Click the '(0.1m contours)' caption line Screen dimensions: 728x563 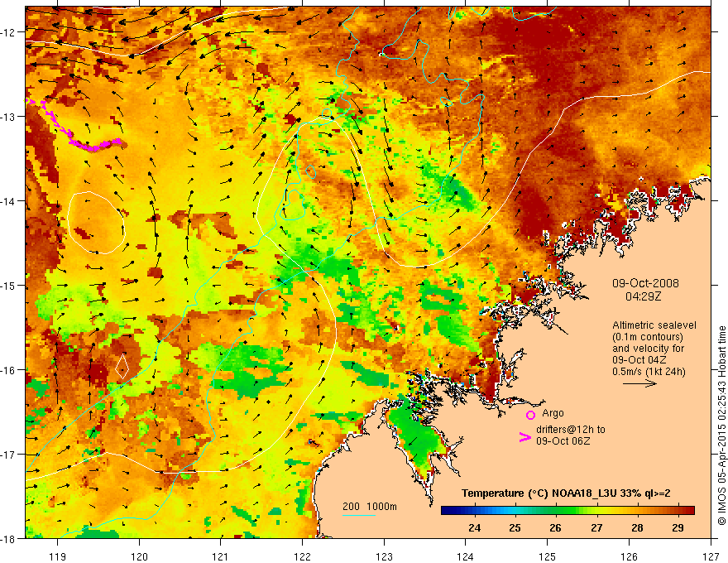pos(648,337)
